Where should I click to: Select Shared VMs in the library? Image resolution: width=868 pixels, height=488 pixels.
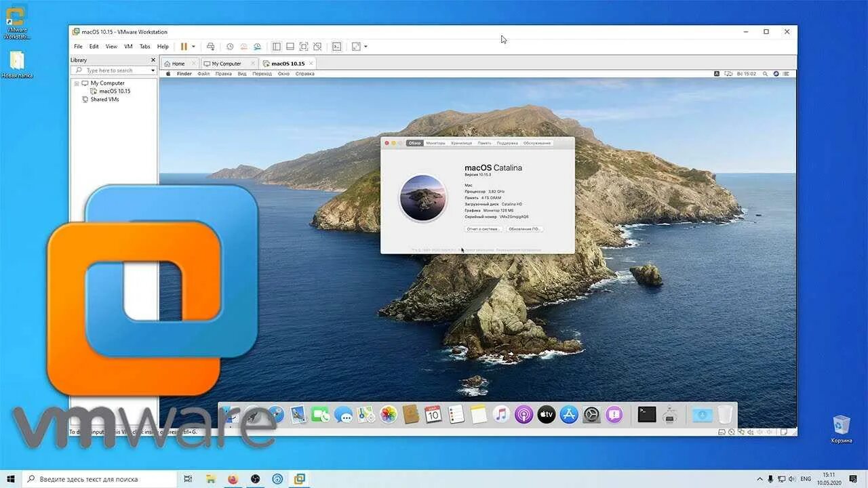(104, 99)
